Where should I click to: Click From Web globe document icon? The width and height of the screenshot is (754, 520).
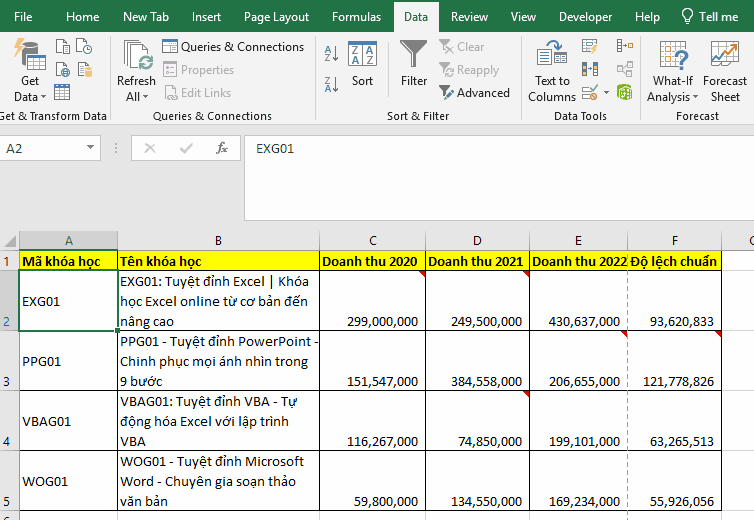pos(63,70)
